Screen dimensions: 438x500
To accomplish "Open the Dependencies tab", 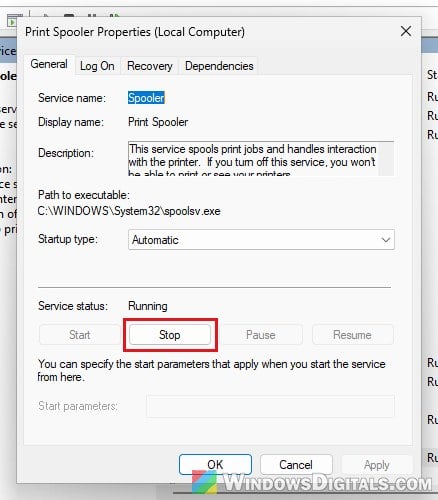I will click(219, 66).
